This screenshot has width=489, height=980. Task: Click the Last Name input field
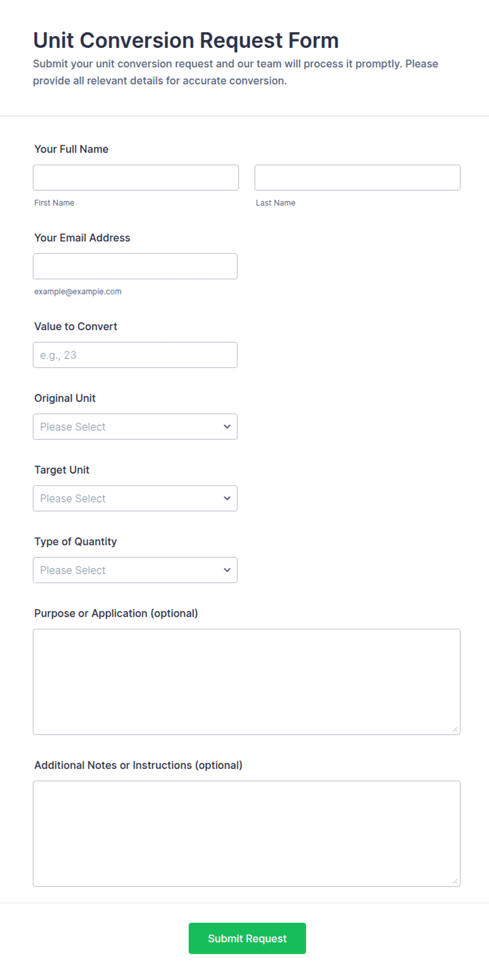pyautogui.click(x=358, y=178)
